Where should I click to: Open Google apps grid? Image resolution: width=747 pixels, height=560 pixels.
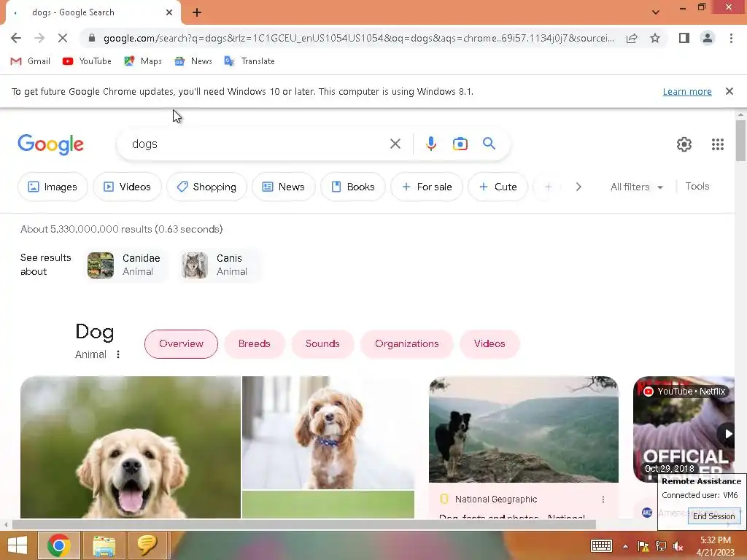(718, 144)
